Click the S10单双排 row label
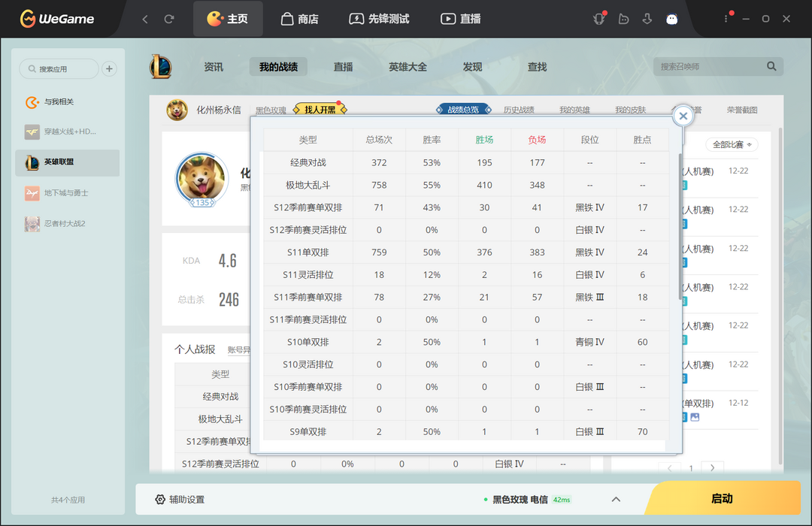The height and width of the screenshot is (526, 812). tap(308, 342)
